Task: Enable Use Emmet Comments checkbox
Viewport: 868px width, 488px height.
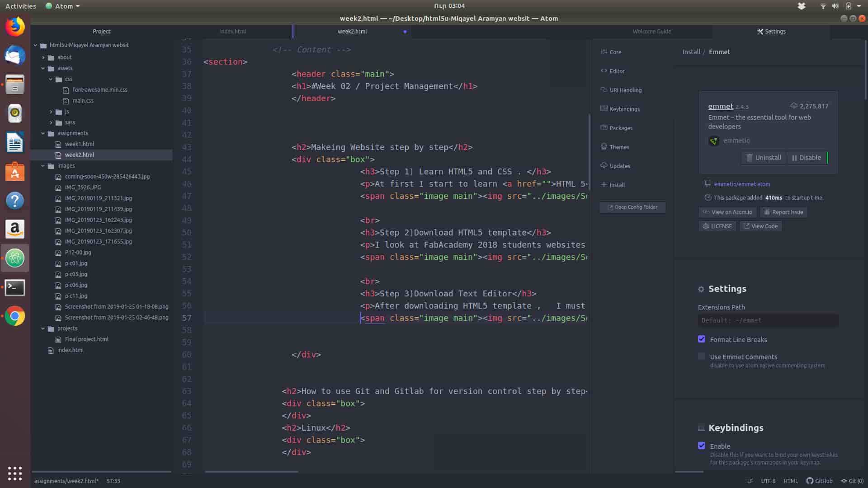Action: click(x=702, y=357)
